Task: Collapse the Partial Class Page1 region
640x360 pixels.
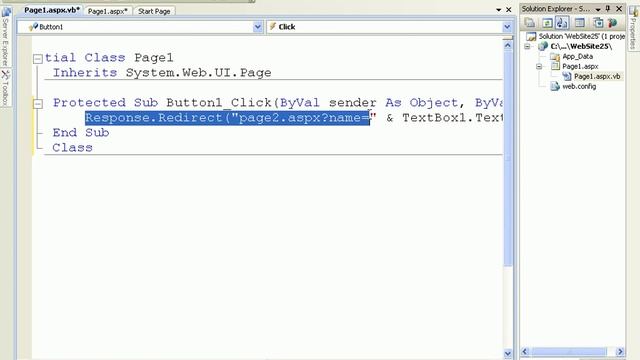Action: pos(38,59)
